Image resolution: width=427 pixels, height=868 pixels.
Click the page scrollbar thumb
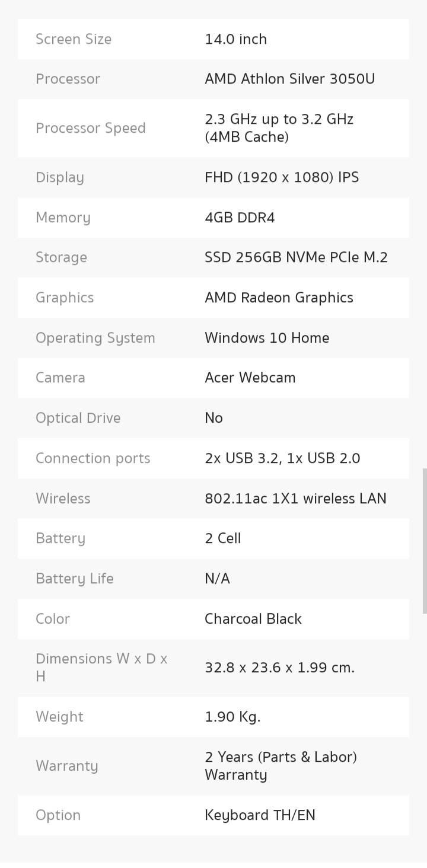coord(424,541)
